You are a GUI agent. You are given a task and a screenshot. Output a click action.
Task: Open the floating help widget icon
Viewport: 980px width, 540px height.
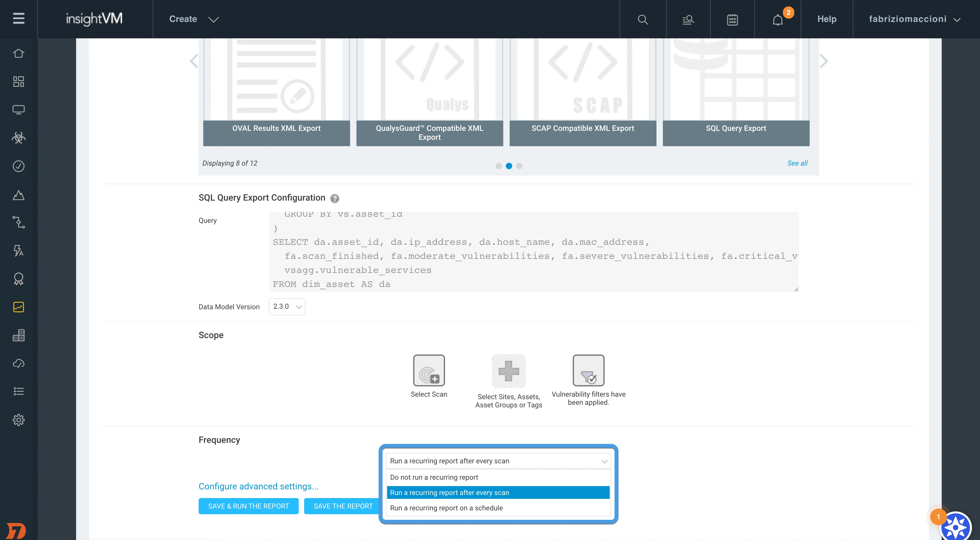[955, 527]
